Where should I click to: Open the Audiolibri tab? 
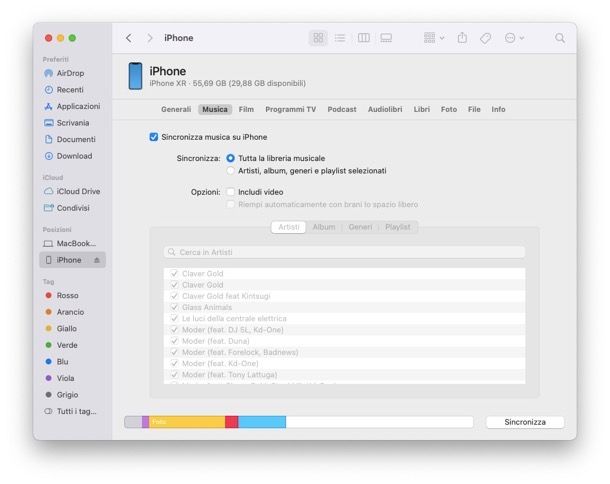click(385, 109)
